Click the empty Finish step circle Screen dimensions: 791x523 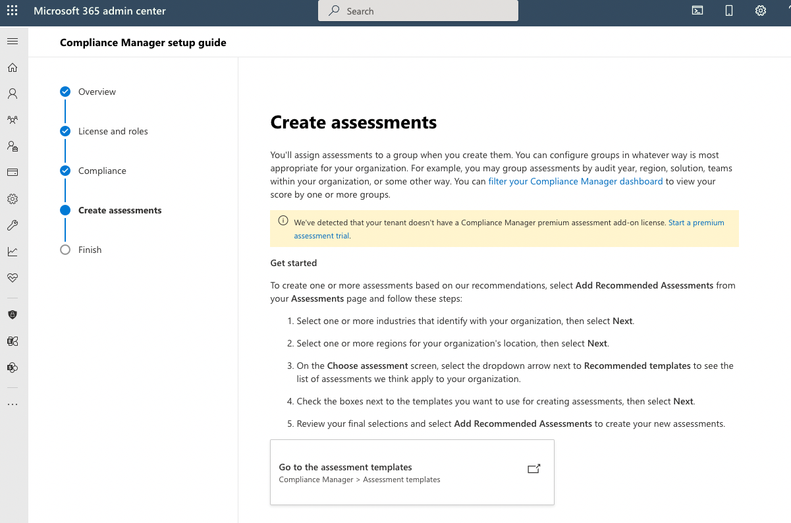point(65,250)
